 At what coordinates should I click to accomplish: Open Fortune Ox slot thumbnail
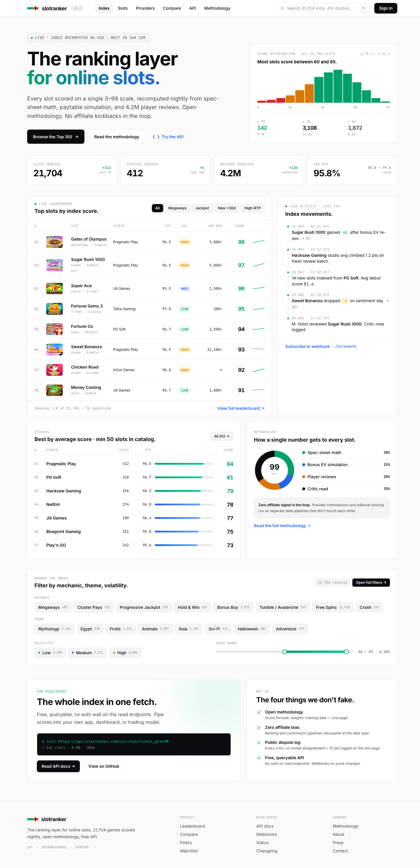54,329
